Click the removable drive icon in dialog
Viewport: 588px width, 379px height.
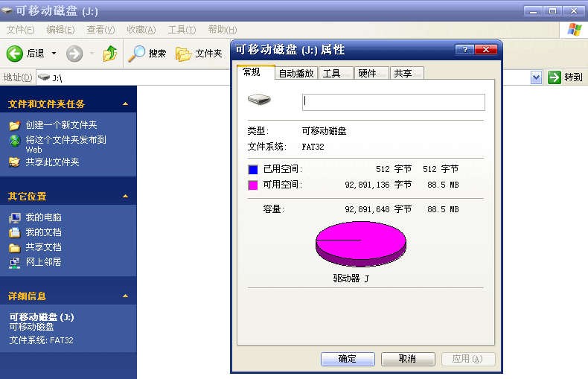tap(259, 100)
